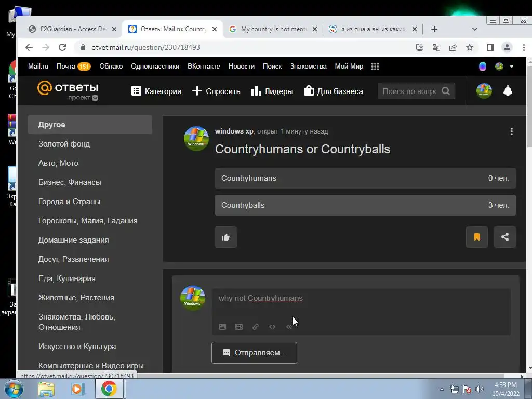Click the Ответы logo to go home
Viewport: 532px width, 399px height.
[68, 90]
